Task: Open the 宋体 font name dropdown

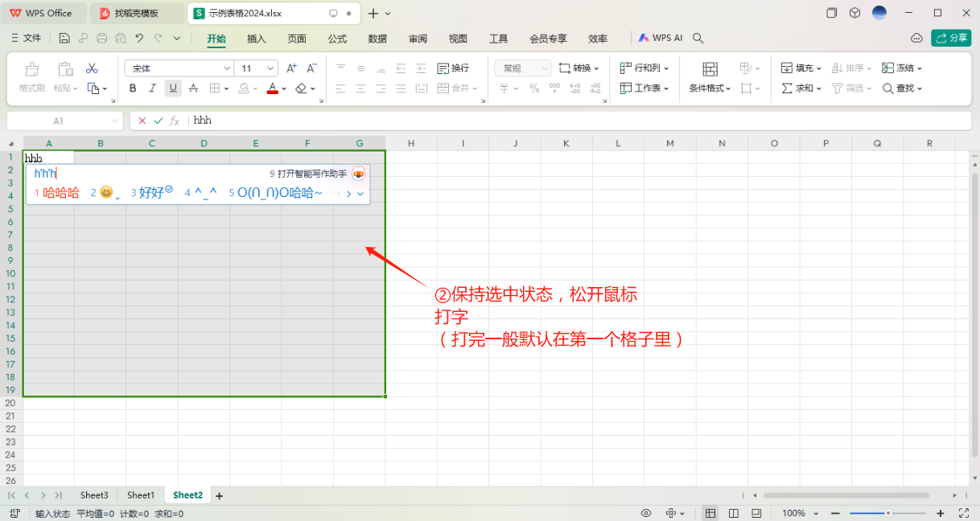Action: (x=227, y=68)
